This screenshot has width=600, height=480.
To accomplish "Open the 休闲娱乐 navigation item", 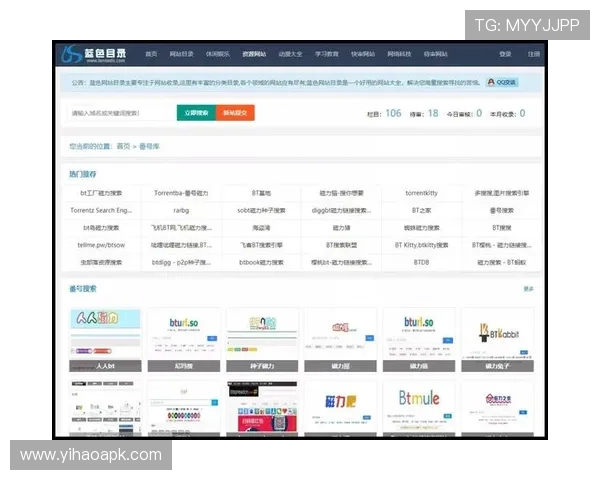I will click(218, 54).
